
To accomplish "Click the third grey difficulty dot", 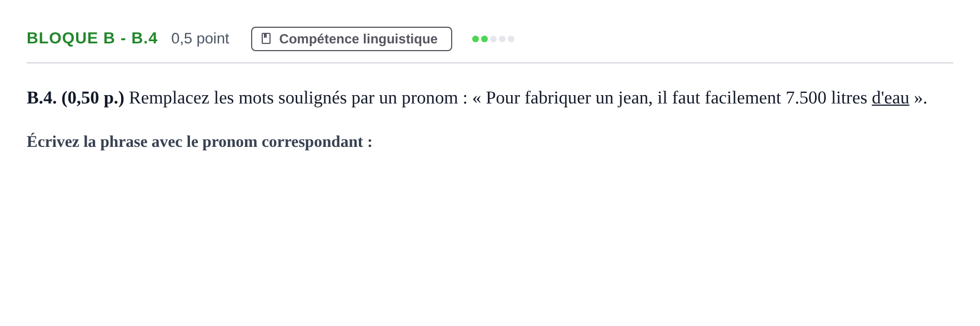I will [x=493, y=39].
